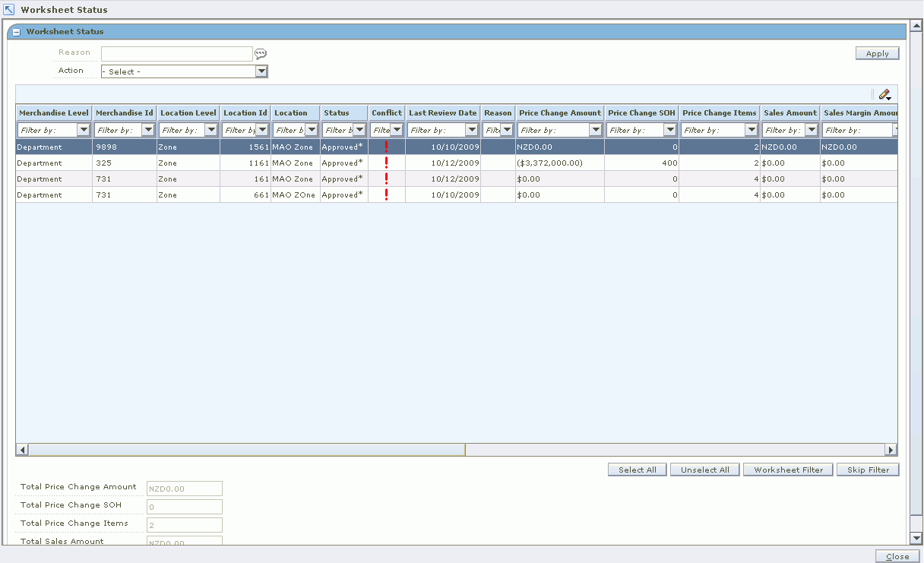
Task: Open the Price Change Items filter dropdown
Action: point(751,130)
